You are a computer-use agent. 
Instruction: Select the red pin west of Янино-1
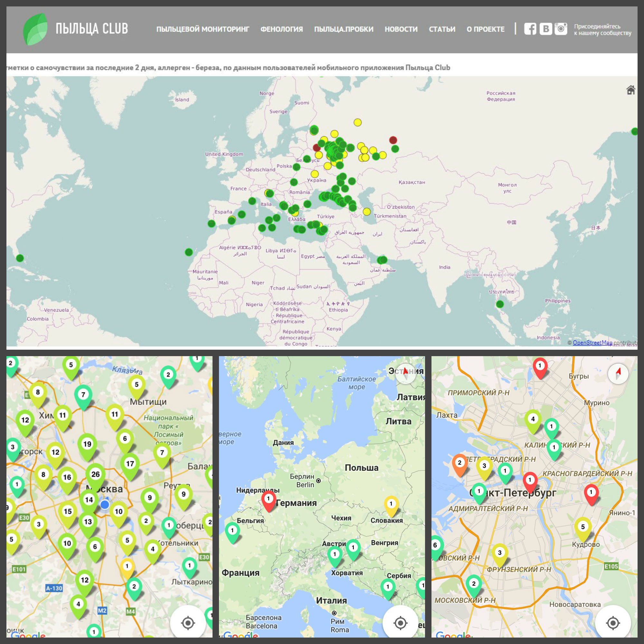(x=591, y=493)
